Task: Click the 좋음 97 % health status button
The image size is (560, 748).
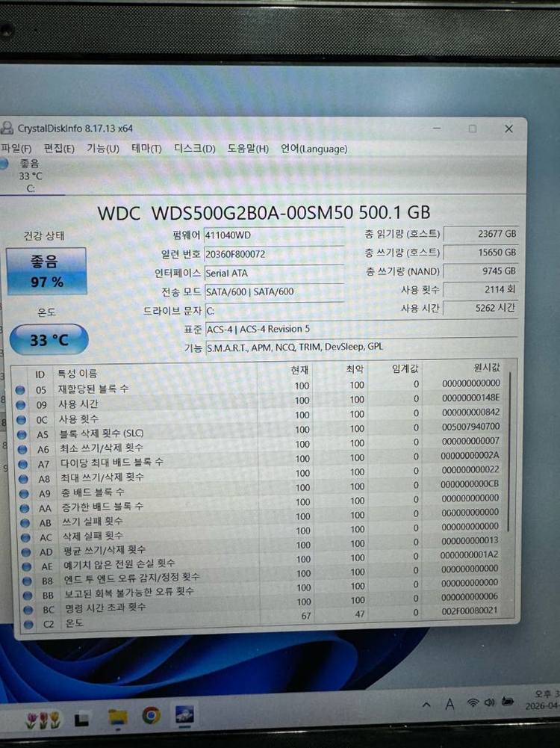Action: 46,271
